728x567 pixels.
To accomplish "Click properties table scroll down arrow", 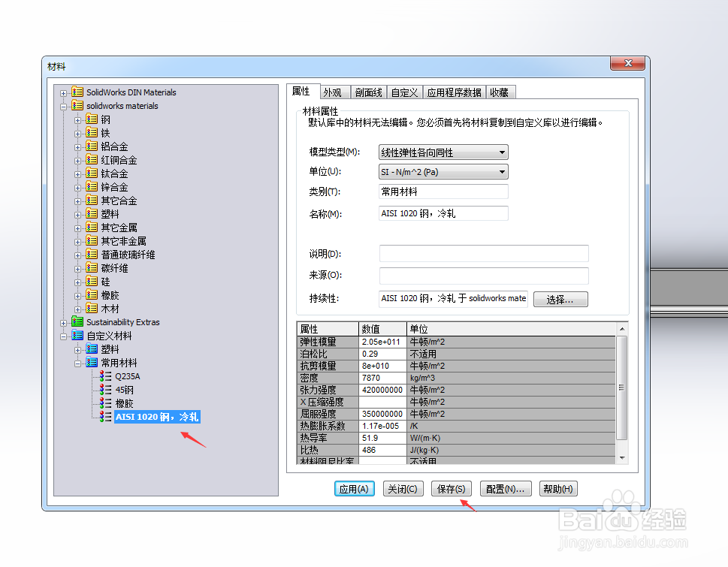I will click(x=621, y=458).
